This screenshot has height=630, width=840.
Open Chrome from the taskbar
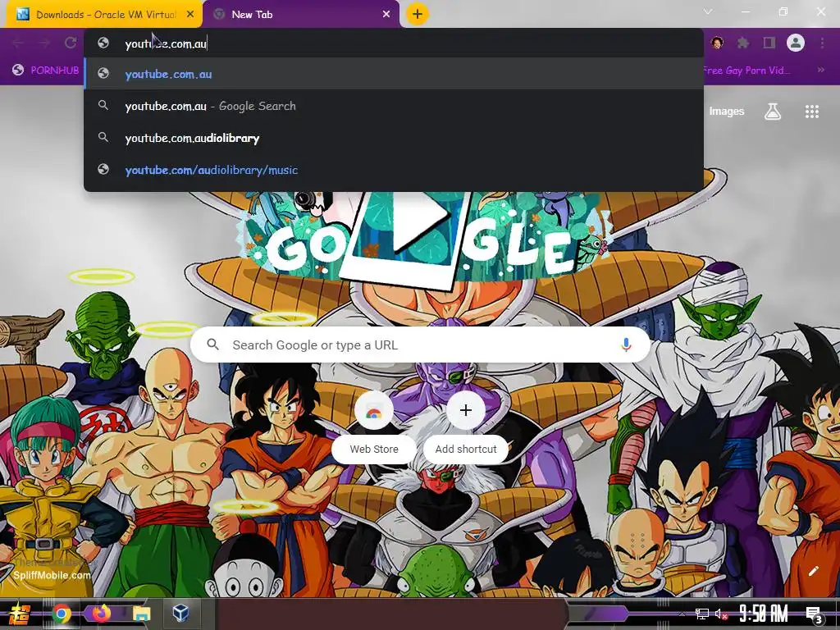tap(61, 614)
